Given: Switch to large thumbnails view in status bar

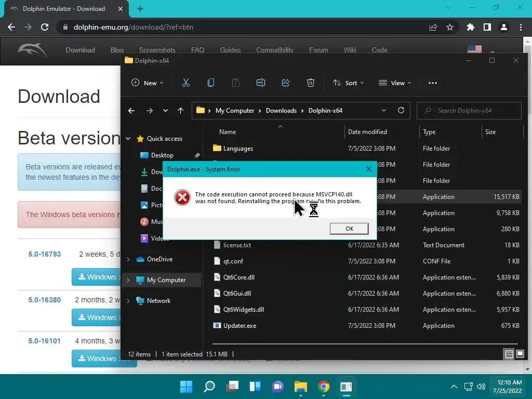Looking at the screenshot, I should point(520,354).
